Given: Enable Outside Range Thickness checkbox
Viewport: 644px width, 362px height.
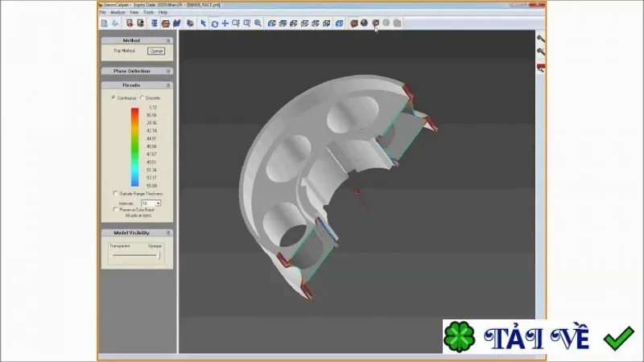Looking at the screenshot, I should [x=115, y=193].
